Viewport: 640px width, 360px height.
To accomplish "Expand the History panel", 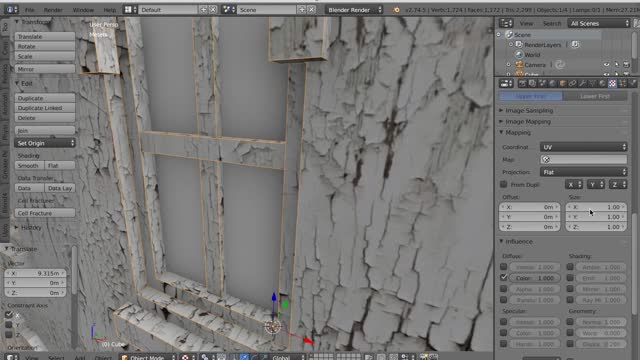I will (x=31, y=227).
